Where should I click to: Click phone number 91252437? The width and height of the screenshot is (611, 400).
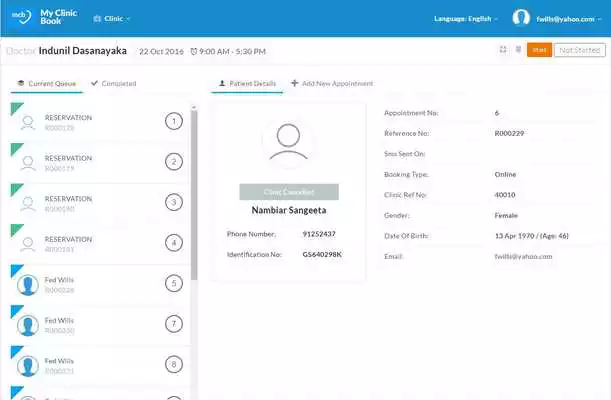(319, 234)
